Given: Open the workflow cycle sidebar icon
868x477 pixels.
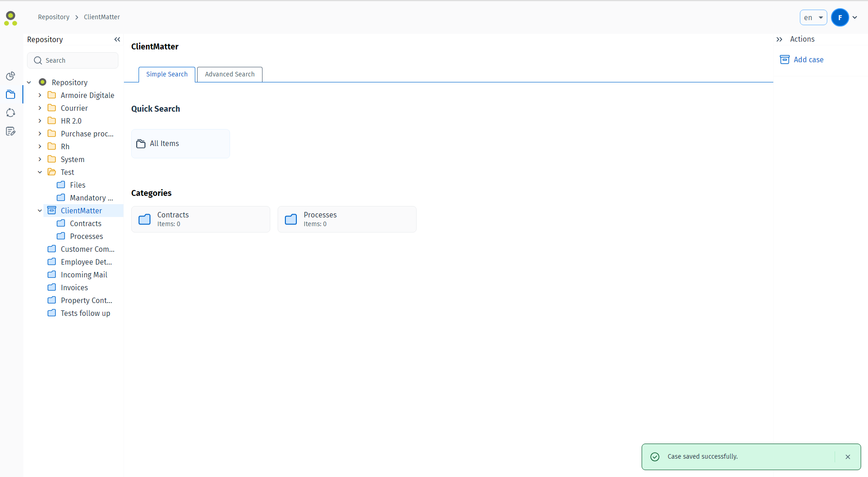Looking at the screenshot, I should [x=11, y=113].
